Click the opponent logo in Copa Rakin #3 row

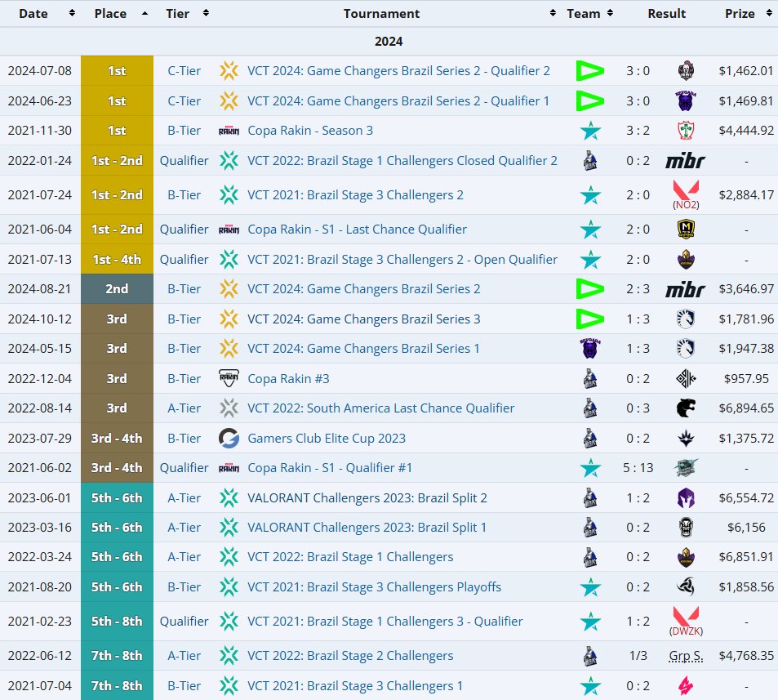(686, 379)
